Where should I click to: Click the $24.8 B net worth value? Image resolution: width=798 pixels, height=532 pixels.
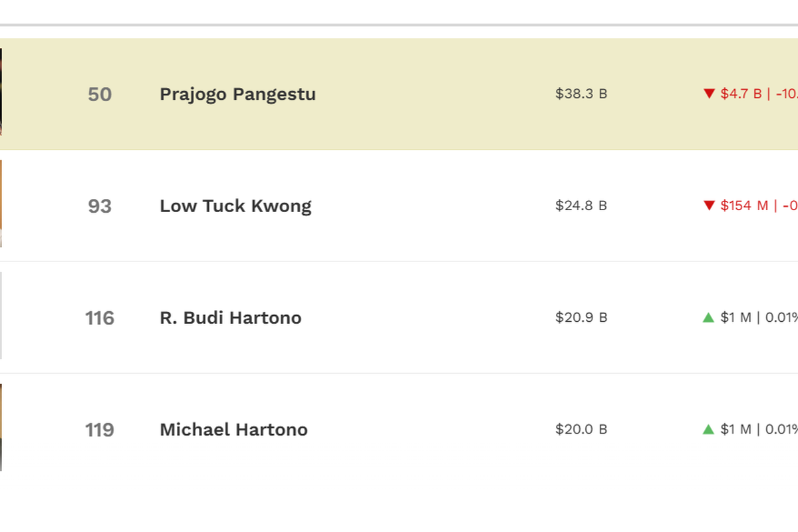[x=581, y=205]
